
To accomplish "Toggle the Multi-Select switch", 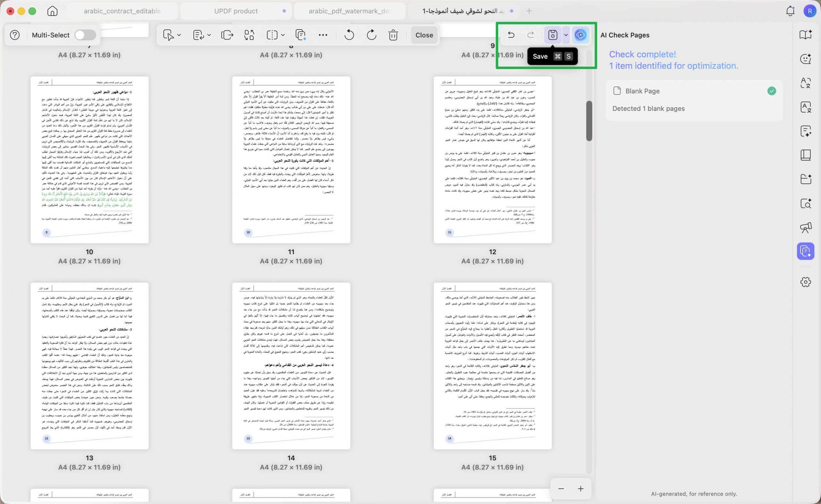I will coord(85,35).
